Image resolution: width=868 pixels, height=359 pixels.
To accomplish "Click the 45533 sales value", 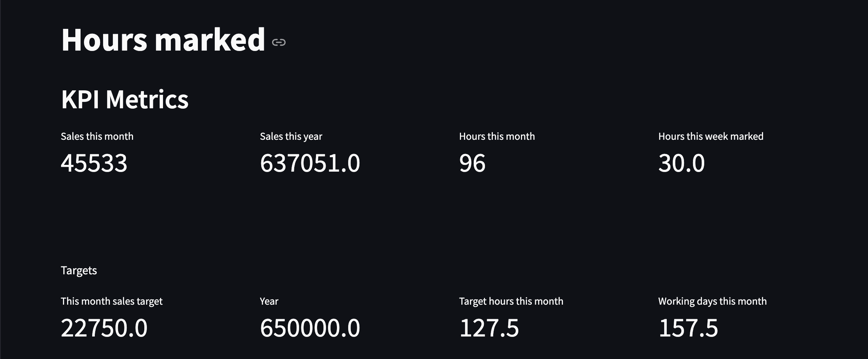I will coord(94,163).
